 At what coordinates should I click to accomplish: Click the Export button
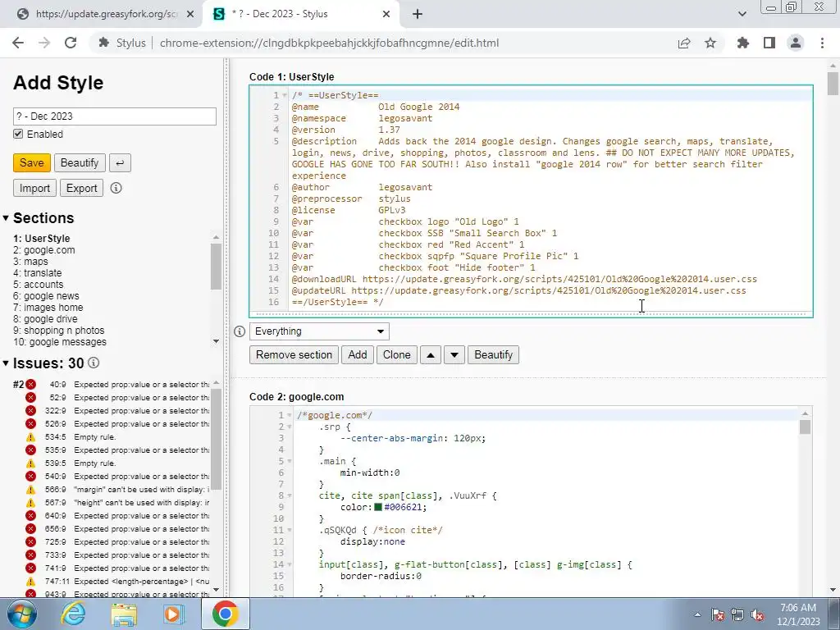coord(81,188)
